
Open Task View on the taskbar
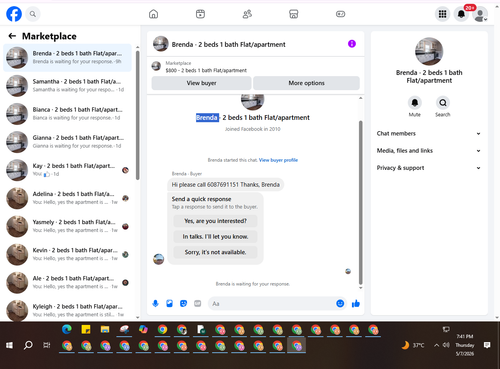click(x=47, y=345)
